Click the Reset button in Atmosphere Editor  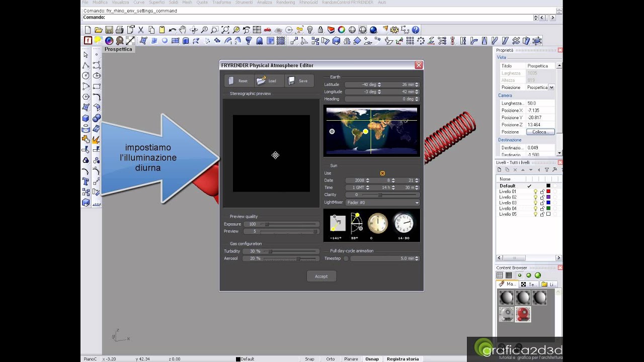[239, 80]
